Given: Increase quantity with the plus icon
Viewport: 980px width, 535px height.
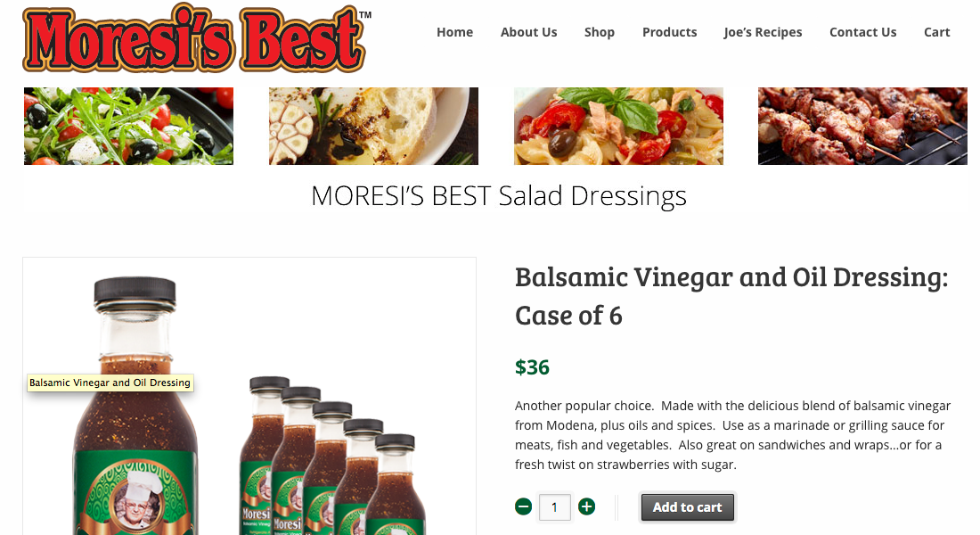Looking at the screenshot, I should click(x=586, y=506).
